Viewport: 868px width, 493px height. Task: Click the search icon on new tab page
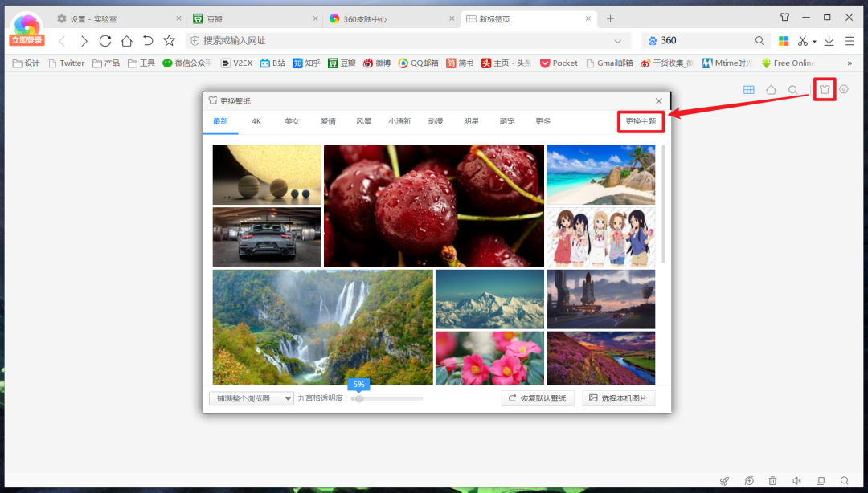click(793, 90)
